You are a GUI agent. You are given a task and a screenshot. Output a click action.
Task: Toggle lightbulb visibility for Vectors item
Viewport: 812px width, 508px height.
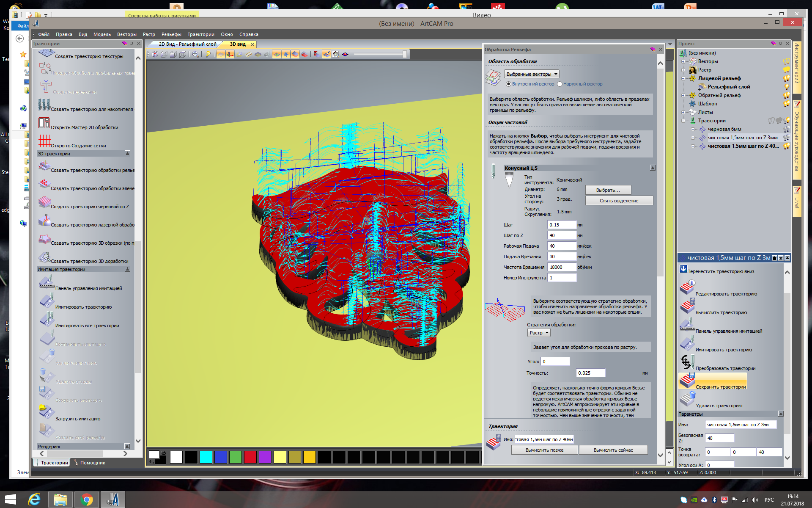click(x=786, y=62)
